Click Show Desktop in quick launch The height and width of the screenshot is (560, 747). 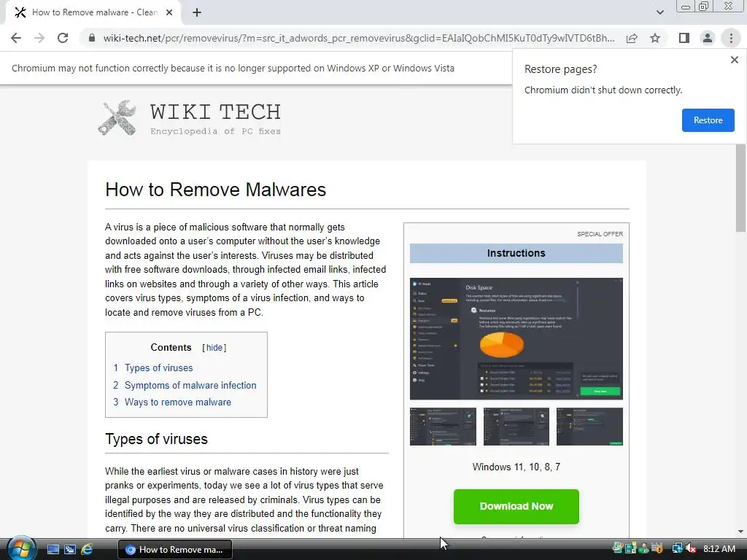coord(53,550)
